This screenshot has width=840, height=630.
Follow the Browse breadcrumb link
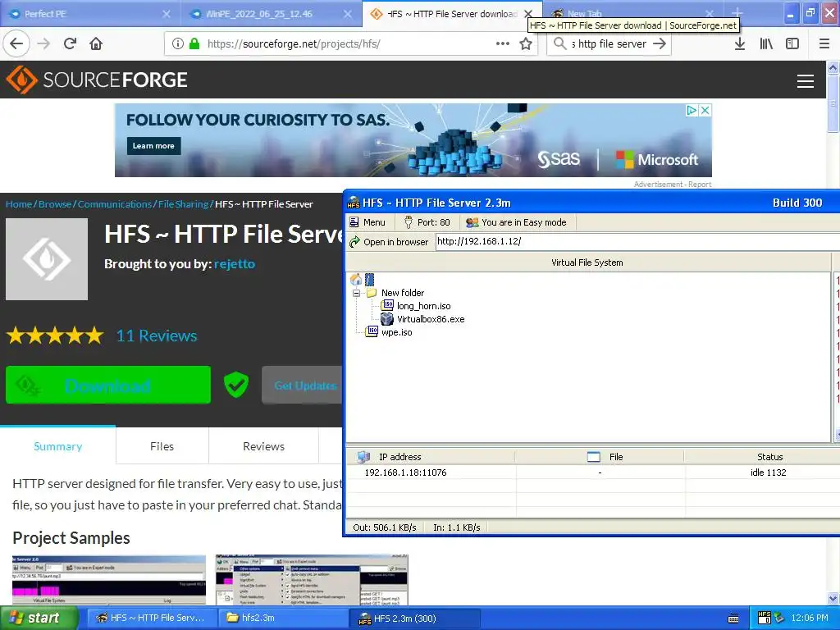click(x=55, y=204)
